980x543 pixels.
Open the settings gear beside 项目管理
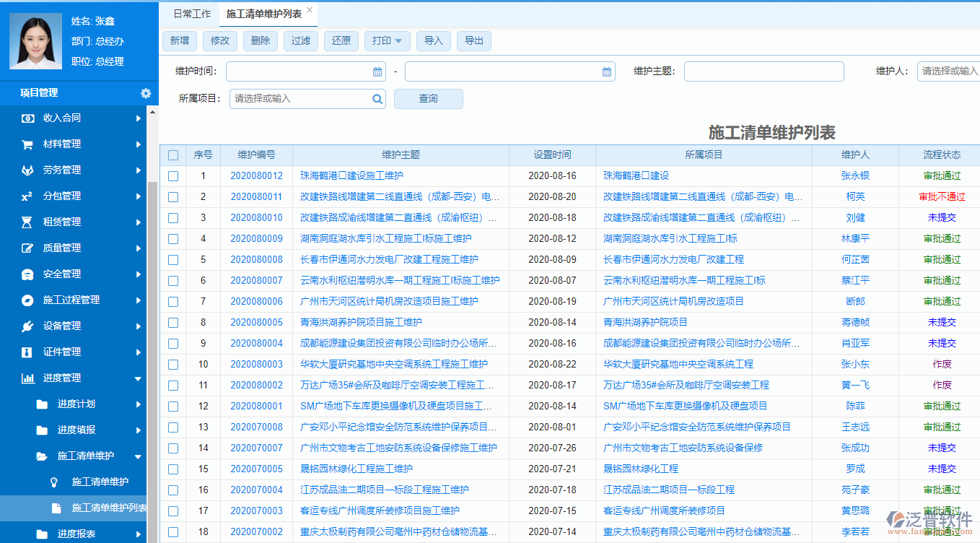coord(146,92)
